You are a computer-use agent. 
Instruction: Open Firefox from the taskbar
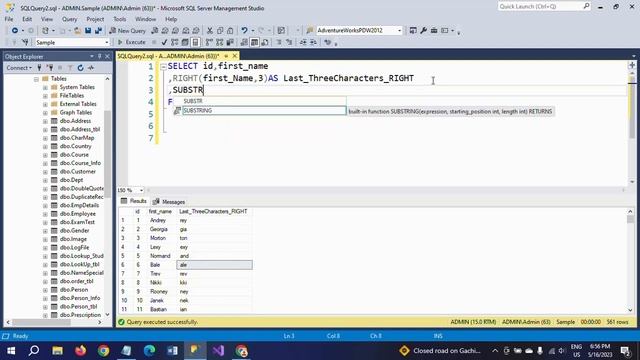pyautogui.click(x=80, y=351)
